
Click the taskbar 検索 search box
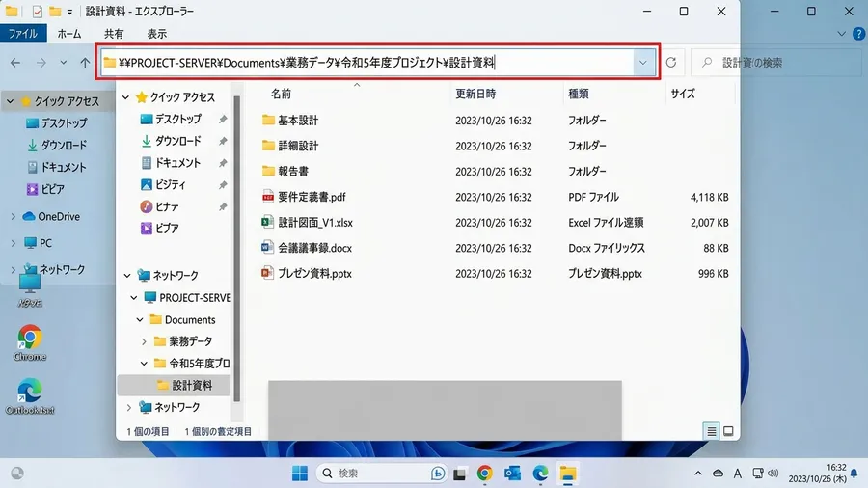(383, 474)
